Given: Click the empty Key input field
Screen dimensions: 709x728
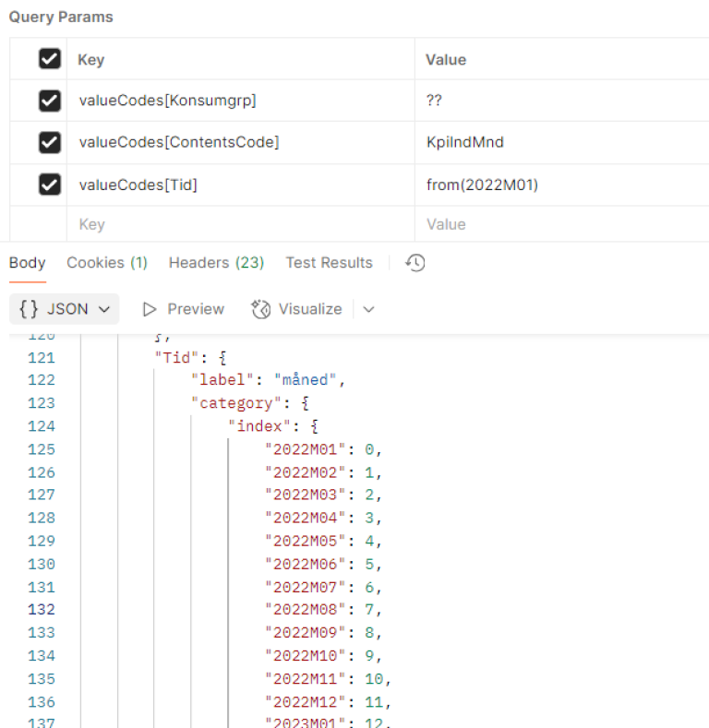Looking at the screenshot, I should (240, 224).
